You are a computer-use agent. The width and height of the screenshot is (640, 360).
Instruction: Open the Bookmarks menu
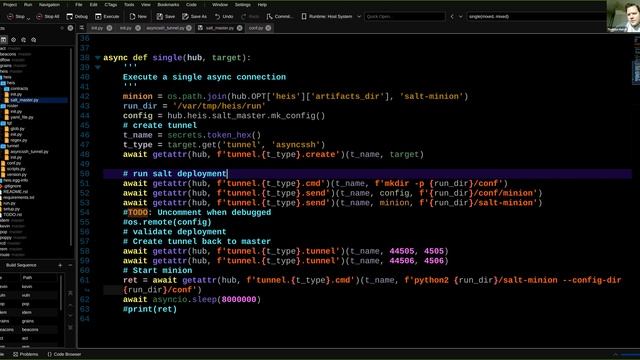click(x=168, y=4)
